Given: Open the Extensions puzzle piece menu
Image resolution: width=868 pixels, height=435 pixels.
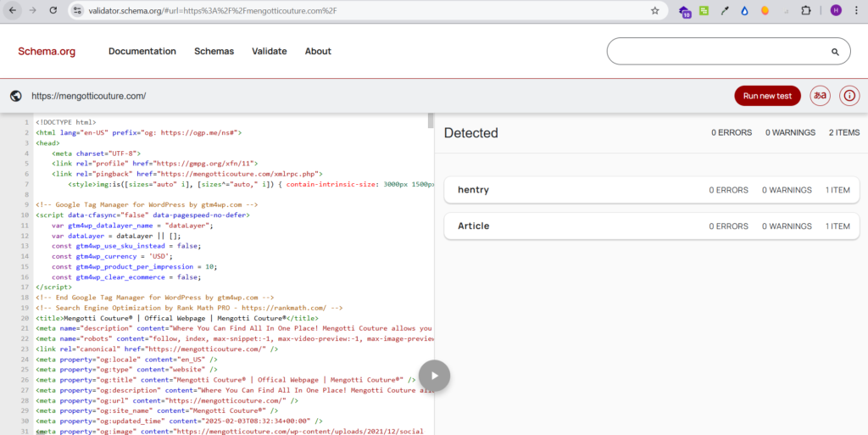Looking at the screenshot, I should coord(806,10).
